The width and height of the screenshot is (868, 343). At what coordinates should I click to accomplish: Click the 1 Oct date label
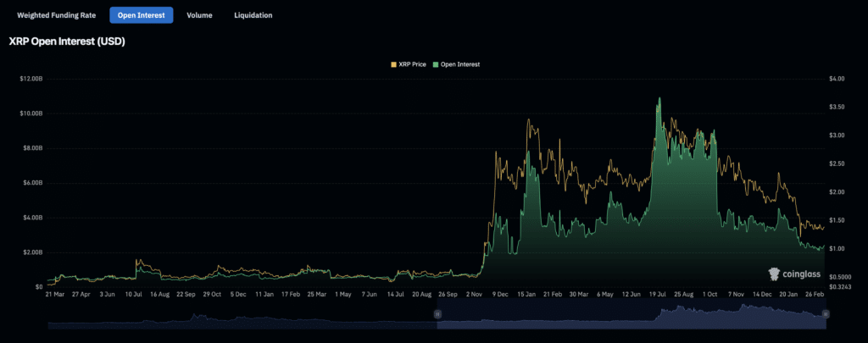point(709,295)
